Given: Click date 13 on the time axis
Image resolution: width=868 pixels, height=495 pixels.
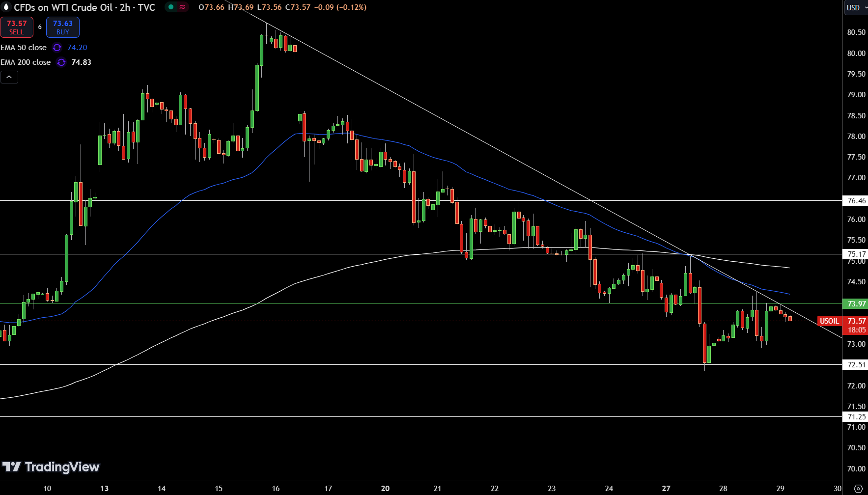Looking at the screenshot, I should pyautogui.click(x=104, y=488).
